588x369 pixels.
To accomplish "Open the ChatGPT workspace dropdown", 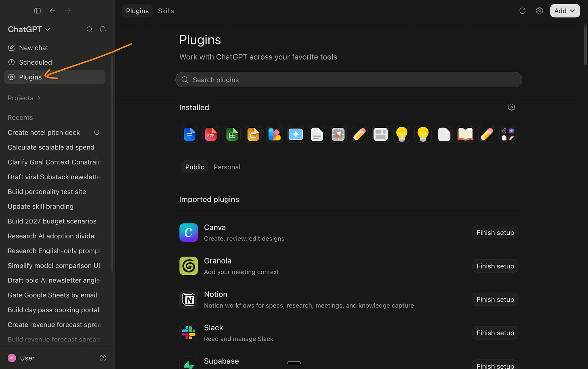I will (x=29, y=29).
